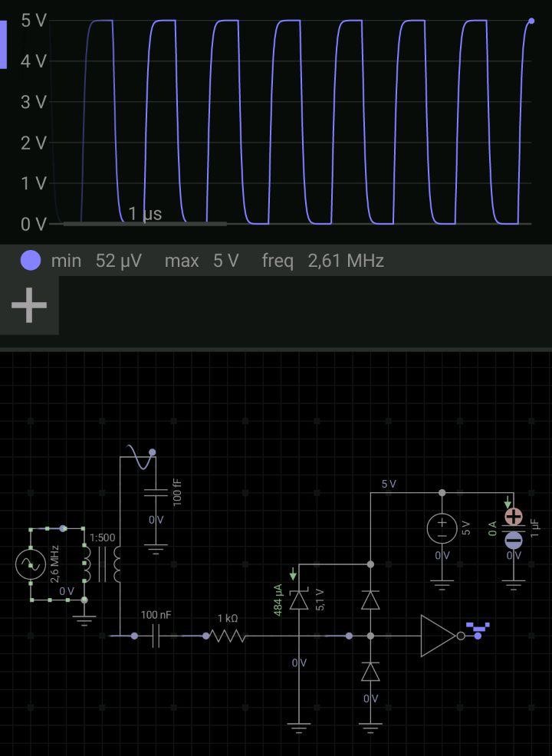552x756 pixels.
Task: Click the 484 µA current label
Action: tap(278, 600)
